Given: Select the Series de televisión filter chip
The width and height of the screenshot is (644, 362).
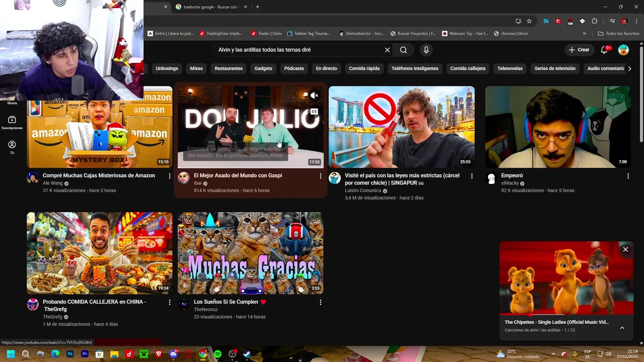Looking at the screenshot, I should pyautogui.click(x=555, y=68).
